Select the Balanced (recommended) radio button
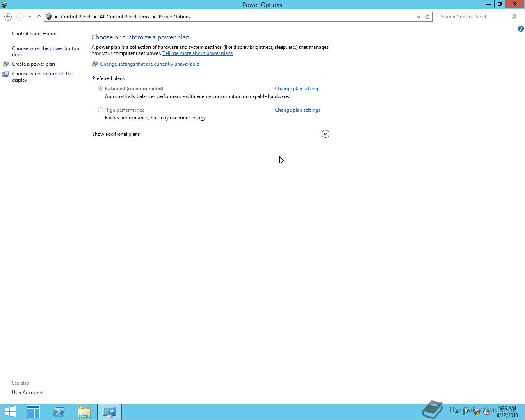The image size is (525, 420). click(x=100, y=89)
